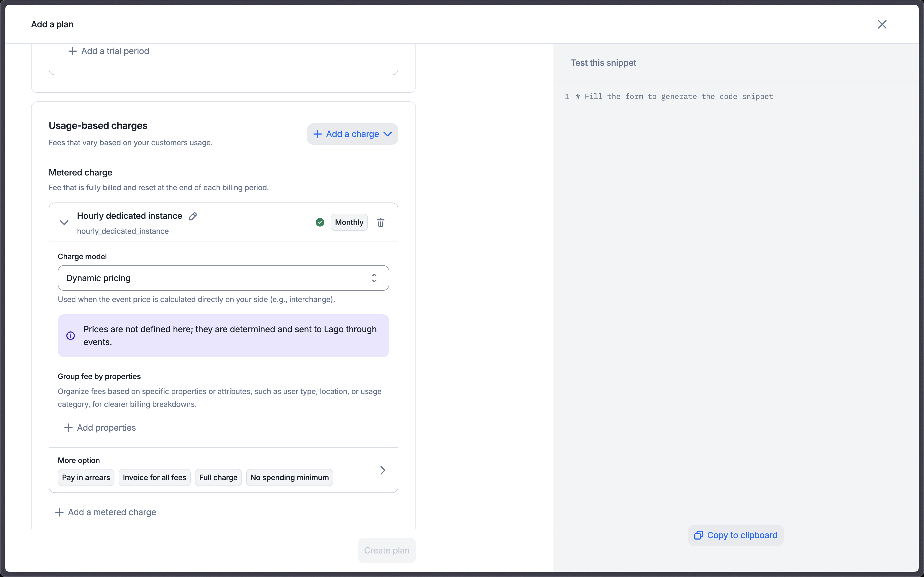The height and width of the screenshot is (577, 924).
Task: Click the green checkmark status icon
Action: 320,223
